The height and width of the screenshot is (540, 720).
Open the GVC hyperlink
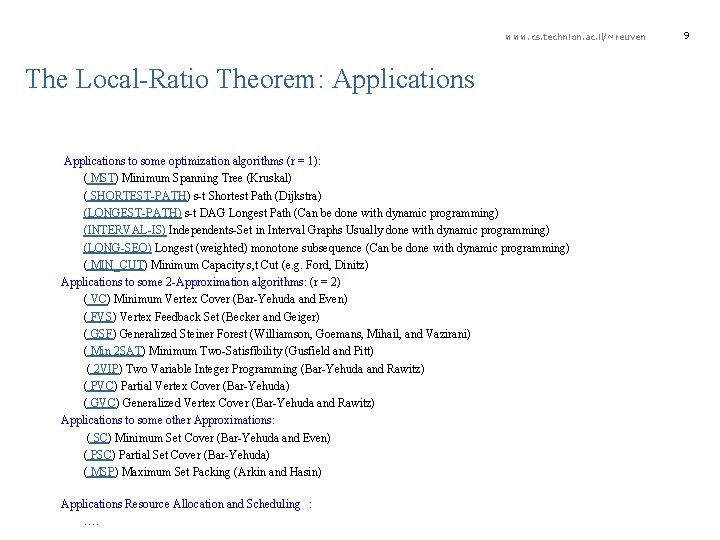point(101,403)
